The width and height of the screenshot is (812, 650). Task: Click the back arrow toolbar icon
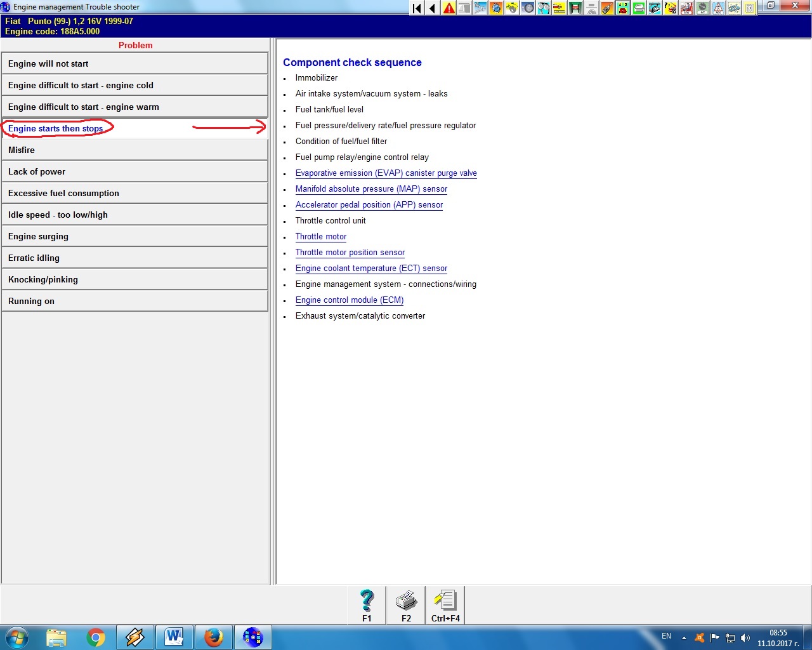pos(433,8)
